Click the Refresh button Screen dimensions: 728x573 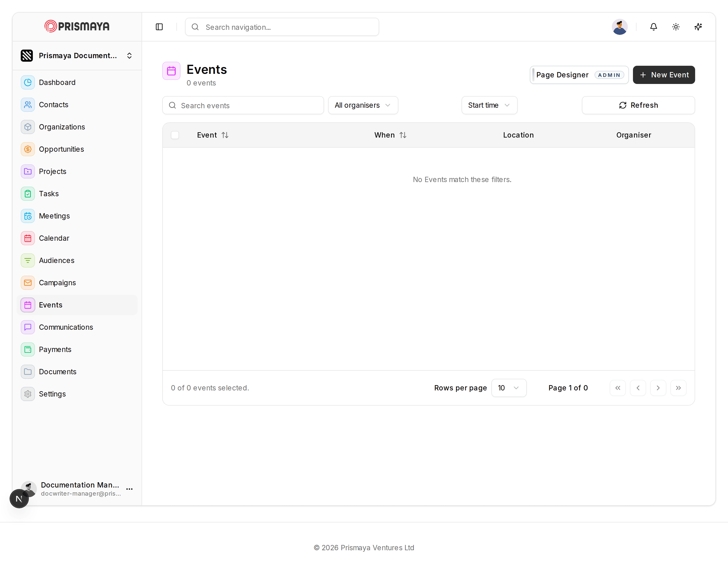[638, 105]
